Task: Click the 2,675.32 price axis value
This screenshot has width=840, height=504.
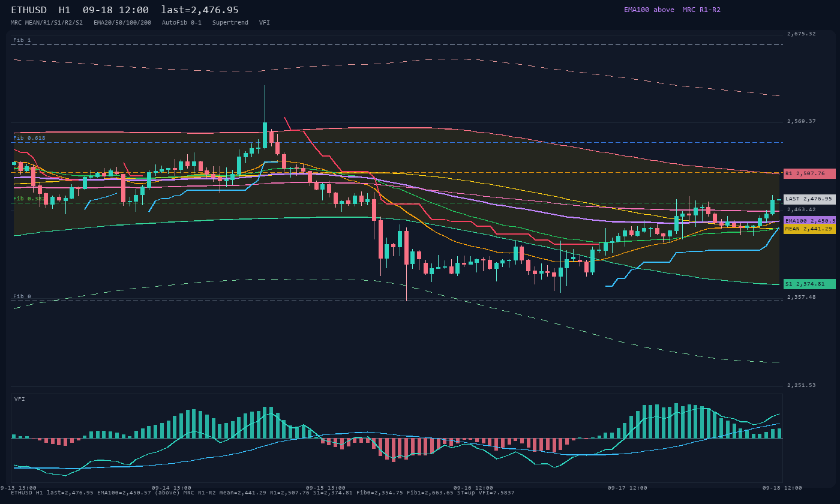Action: pos(802,34)
